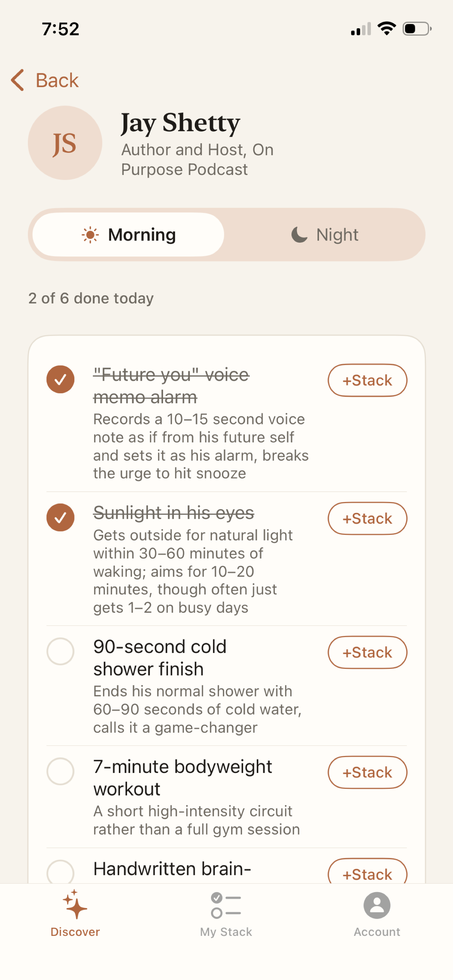Open the Account profile icon
Image resolution: width=453 pixels, height=980 pixels.
(x=376, y=906)
